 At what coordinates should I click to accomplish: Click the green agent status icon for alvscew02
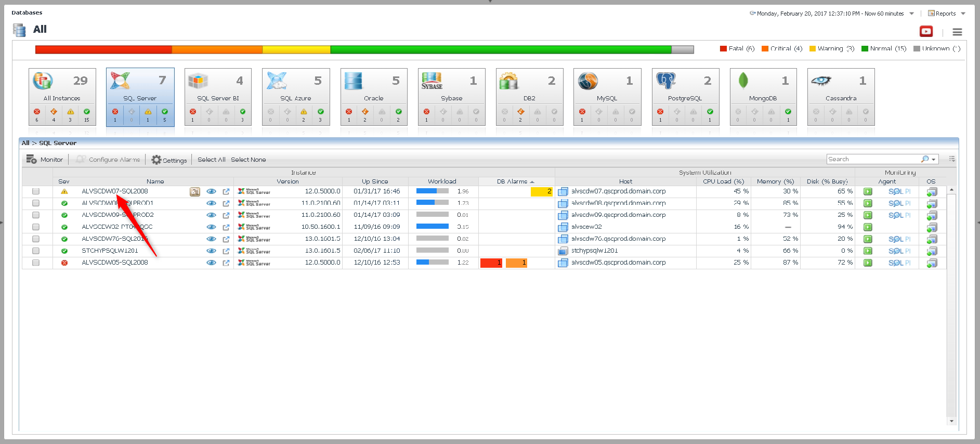[x=868, y=227]
